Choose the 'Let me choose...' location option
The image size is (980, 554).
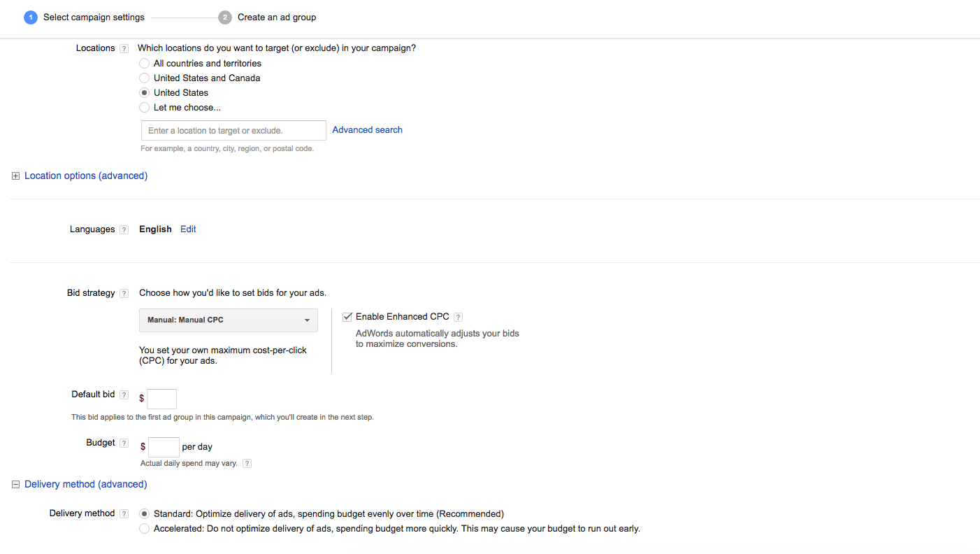pos(144,107)
